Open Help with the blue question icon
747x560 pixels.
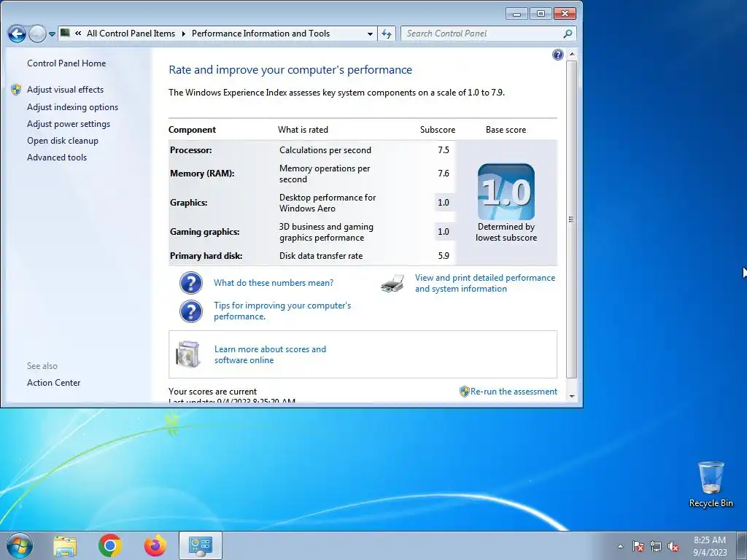coord(557,55)
